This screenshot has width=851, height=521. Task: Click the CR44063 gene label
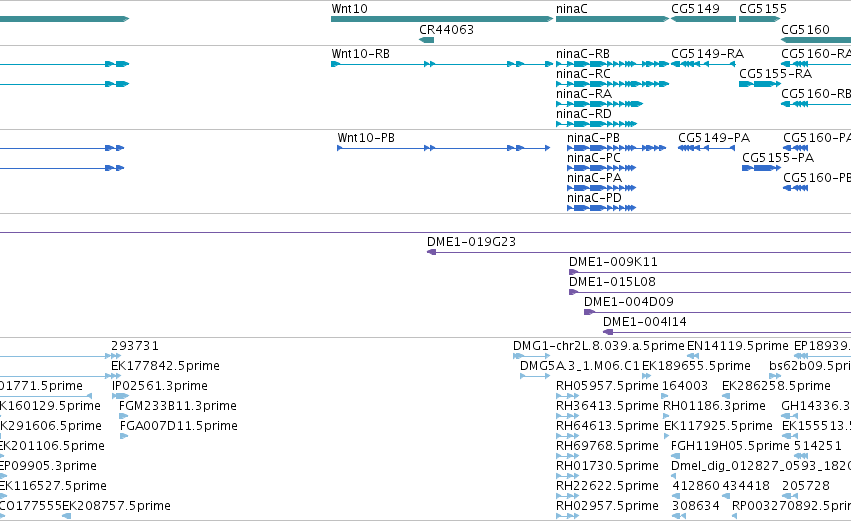click(x=447, y=30)
